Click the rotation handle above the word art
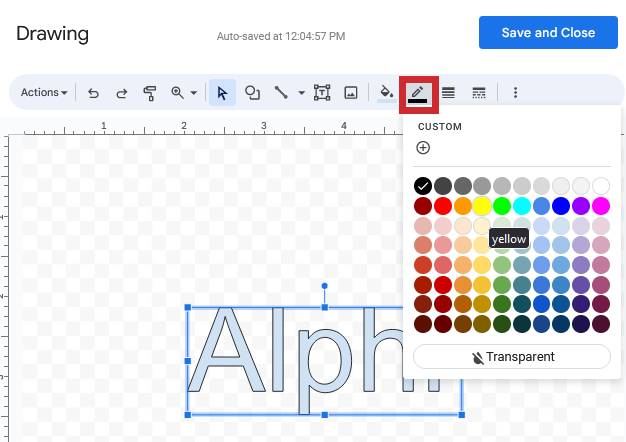 click(x=325, y=286)
